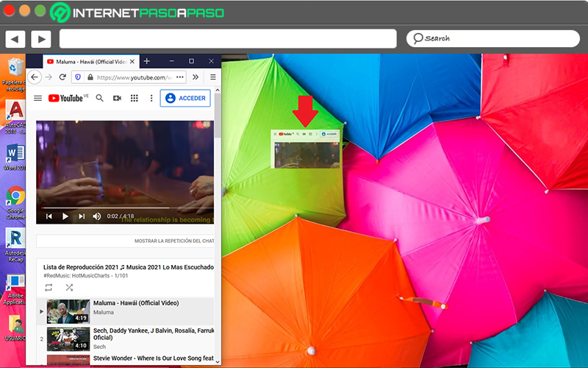This screenshot has width=588, height=368.
Task: Open the Sech playlist video thumbnail
Action: (x=68, y=339)
